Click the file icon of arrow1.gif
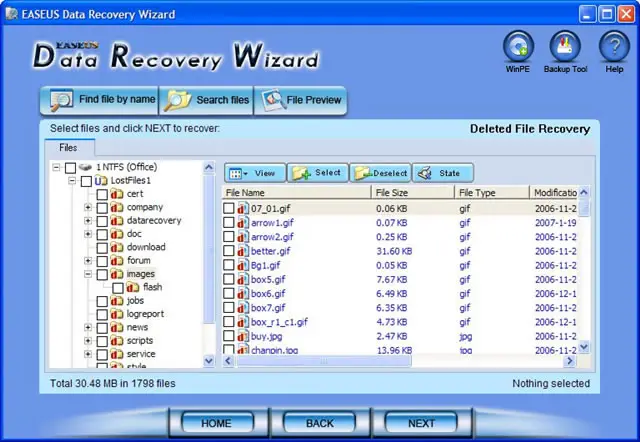Screen dimensions: 640x442 point(243,223)
